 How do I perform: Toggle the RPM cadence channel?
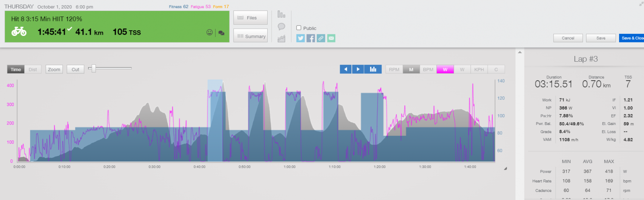pyautogui.click(x=394, y=69)
